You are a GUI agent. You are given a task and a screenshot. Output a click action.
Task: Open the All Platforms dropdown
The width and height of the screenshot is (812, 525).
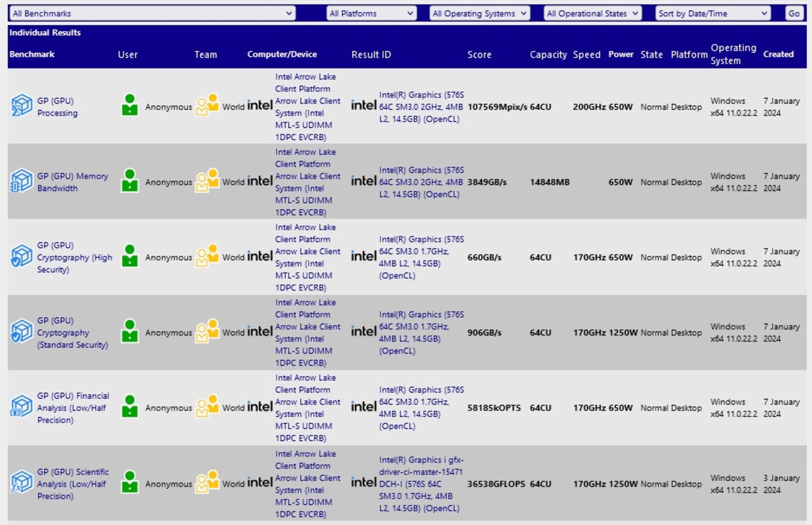(x=371, y=14)
